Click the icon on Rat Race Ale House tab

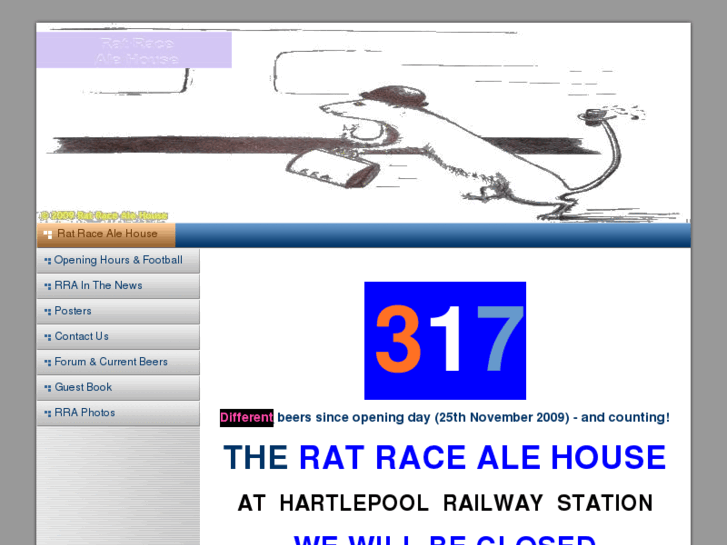[48, 235]
